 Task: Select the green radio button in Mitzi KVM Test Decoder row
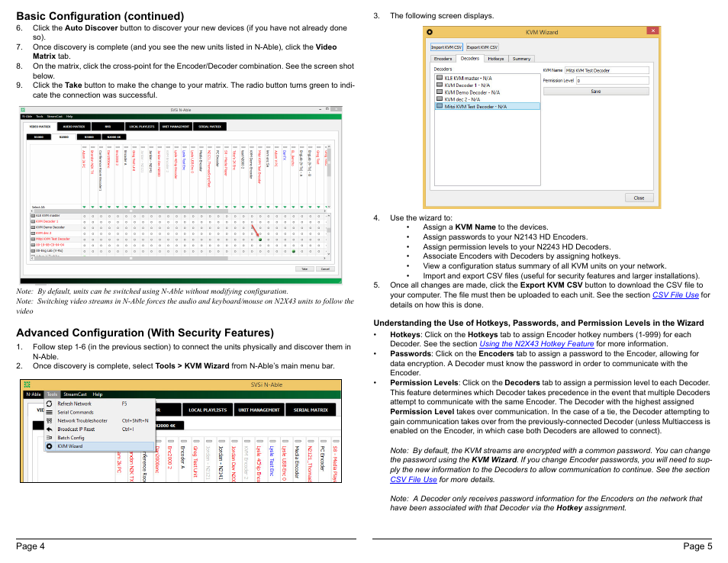pos(260,240)
